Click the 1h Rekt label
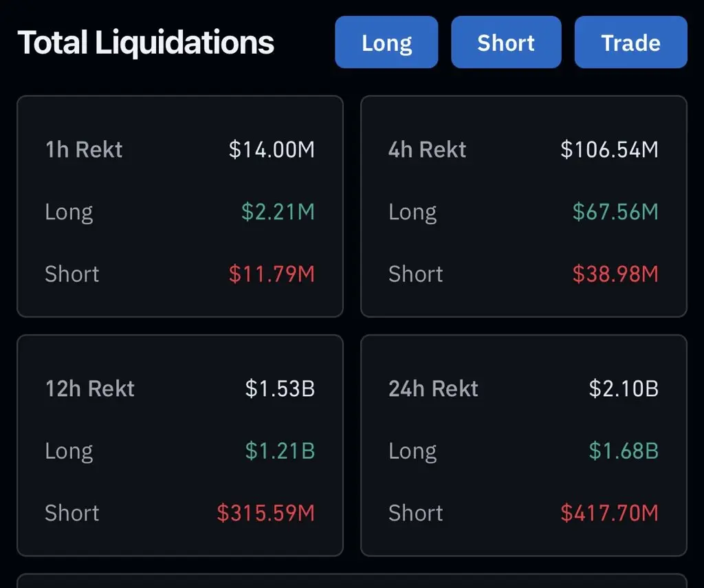 point(84,150)
